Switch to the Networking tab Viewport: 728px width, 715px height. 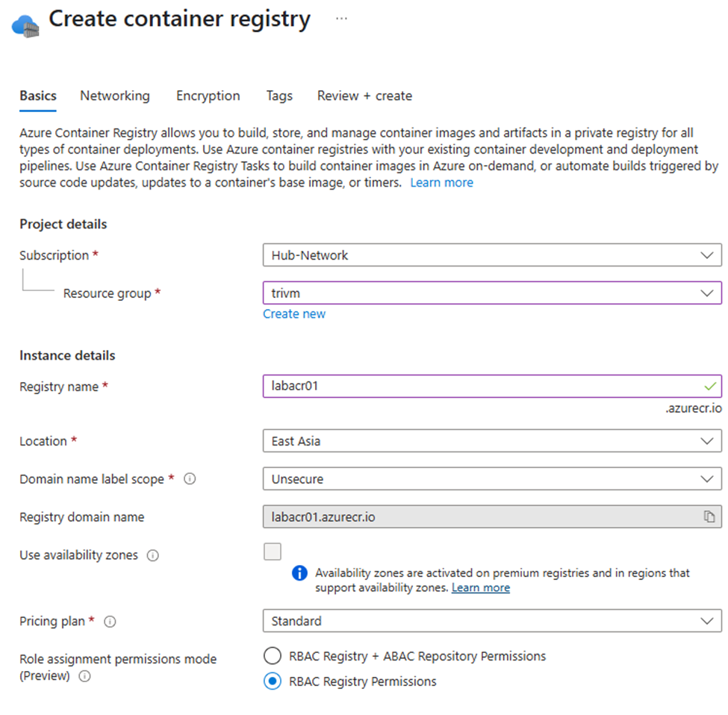pos(115,96)
